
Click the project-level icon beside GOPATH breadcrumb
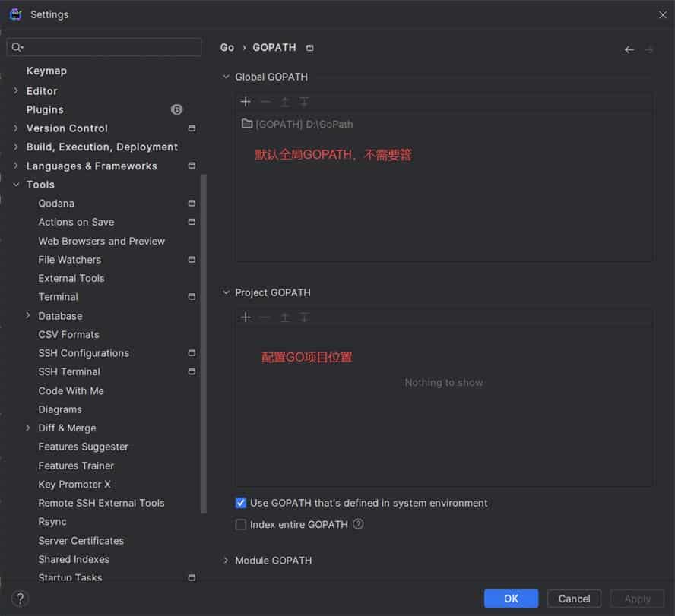coord(309,48)
